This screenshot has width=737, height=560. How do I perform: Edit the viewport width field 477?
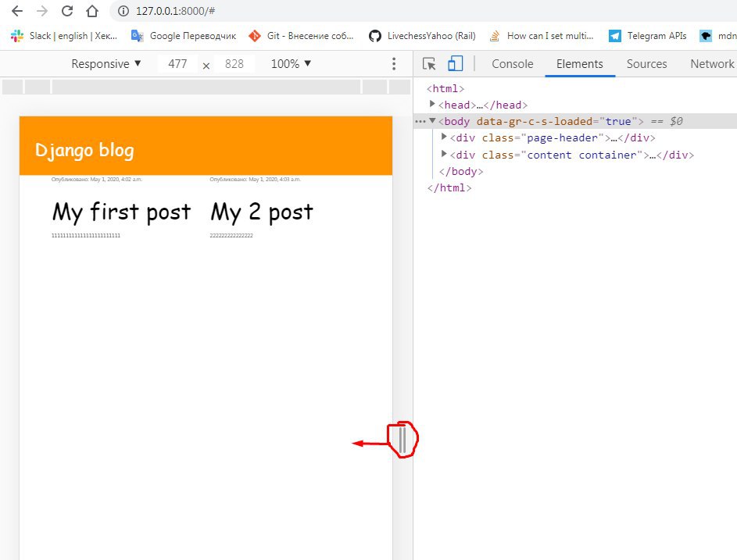point(177,63)
